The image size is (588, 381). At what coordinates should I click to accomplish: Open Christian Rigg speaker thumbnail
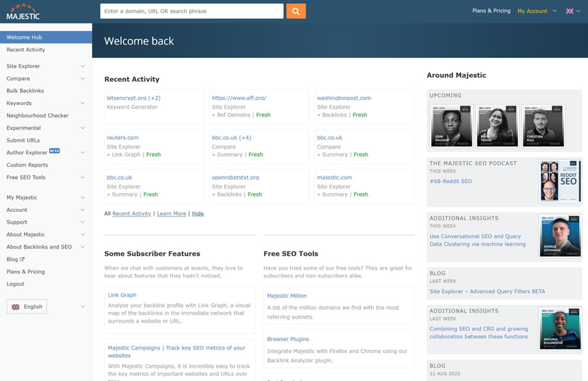pyautogui.click(x=543, y=126)
